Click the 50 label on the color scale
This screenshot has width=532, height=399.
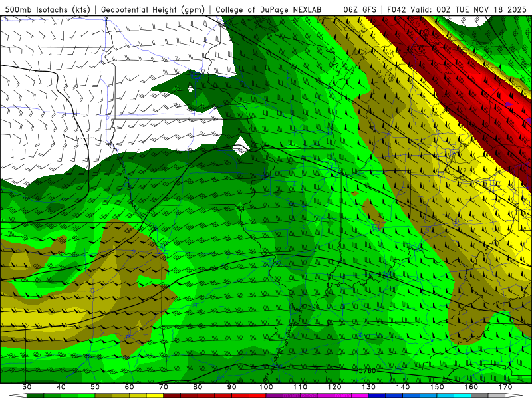(x=95, y=387)
